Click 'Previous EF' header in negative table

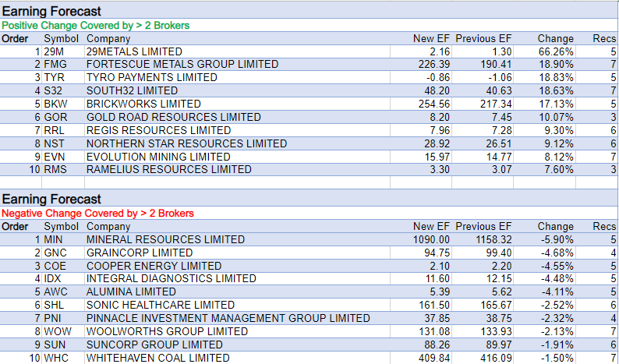[483, 226]
